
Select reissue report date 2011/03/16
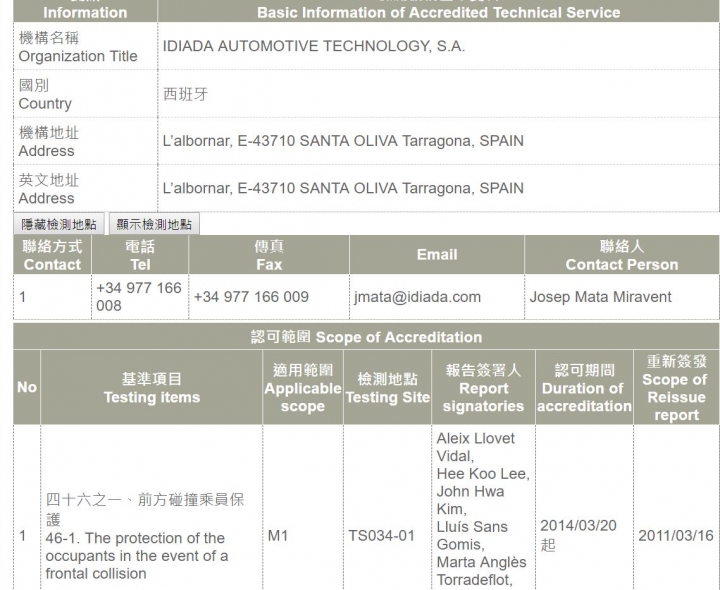(x=675, y=536)
